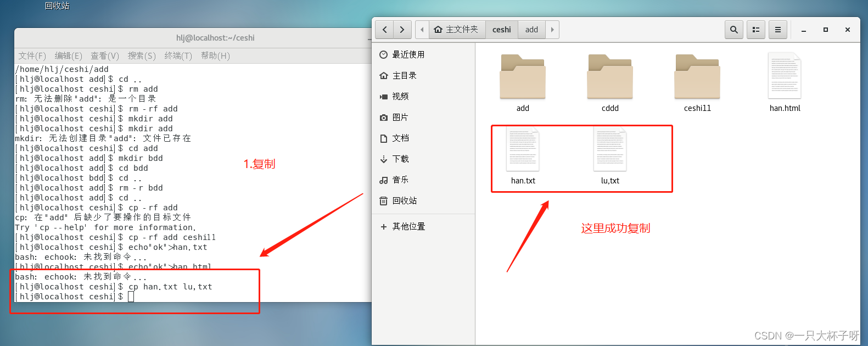Open terminal 查看(V) menu
This screenshot has height=346, width=868.
tap(105, 55)
